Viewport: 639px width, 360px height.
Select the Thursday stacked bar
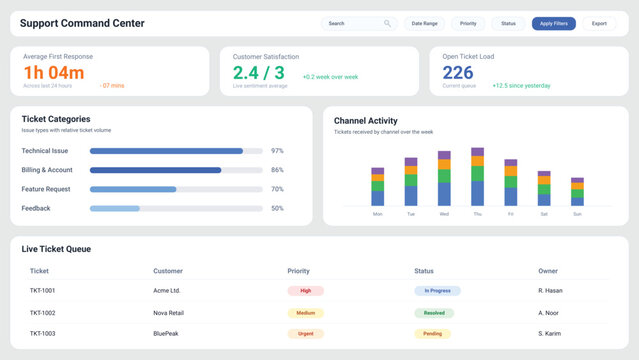click(x=477, y=177)
